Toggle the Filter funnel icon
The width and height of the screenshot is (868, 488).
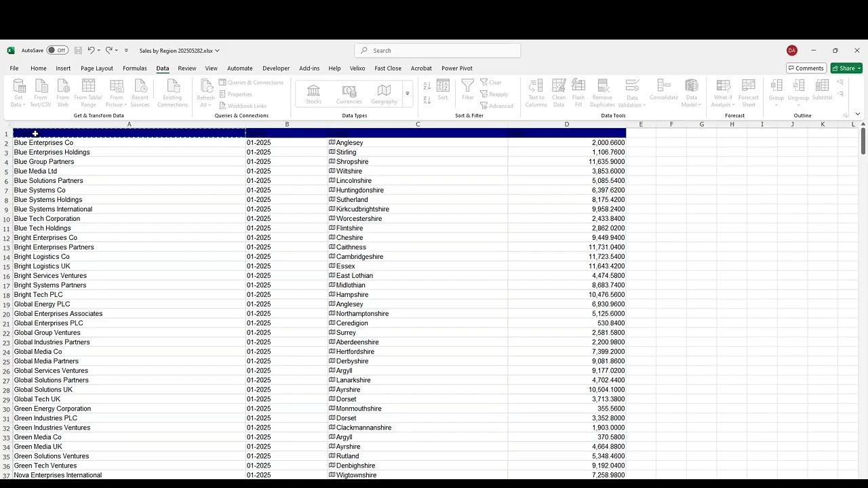(468, 91)
